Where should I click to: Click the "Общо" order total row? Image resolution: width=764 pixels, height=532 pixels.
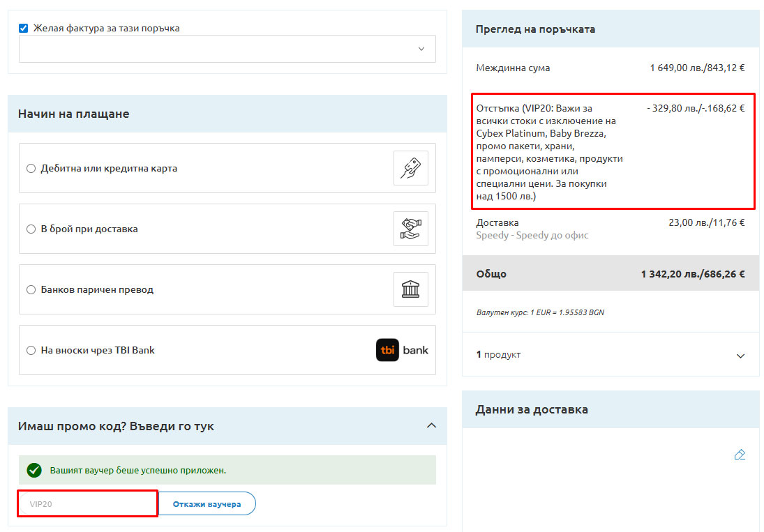610,274
